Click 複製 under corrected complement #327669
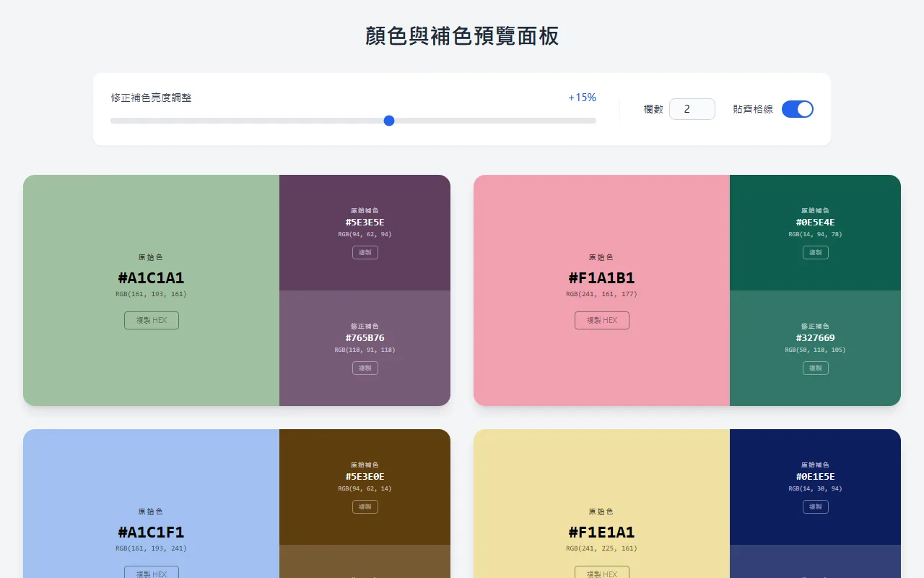 coord(816,368)
